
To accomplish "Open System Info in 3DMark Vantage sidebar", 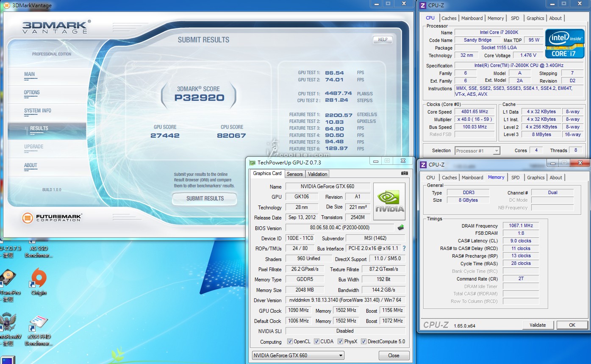I will click(x=38, y=111).
